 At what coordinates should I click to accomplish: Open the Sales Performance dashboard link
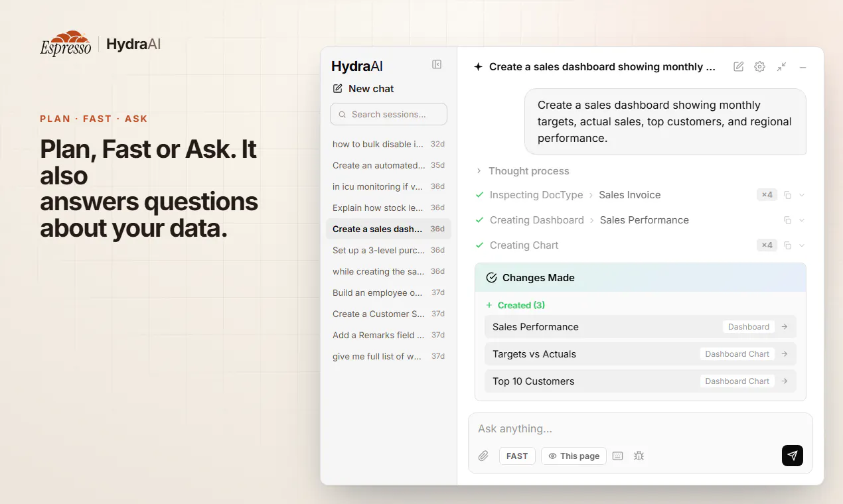641,326
